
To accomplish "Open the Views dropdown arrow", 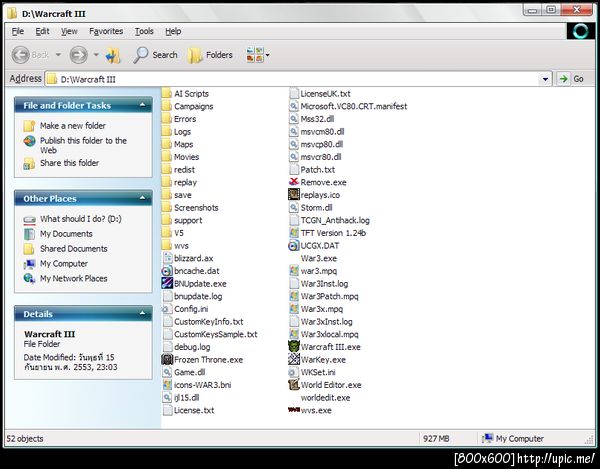I will 267,55.
